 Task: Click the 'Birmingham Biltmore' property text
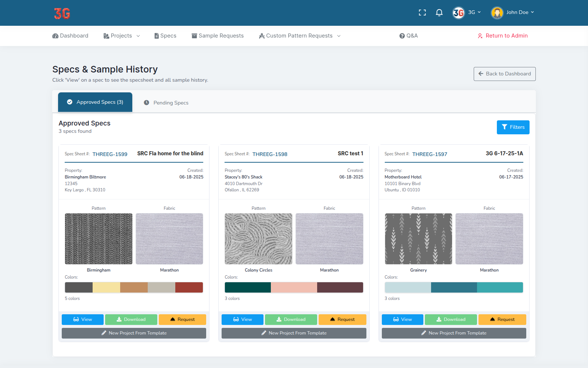(x=85, y=177)
